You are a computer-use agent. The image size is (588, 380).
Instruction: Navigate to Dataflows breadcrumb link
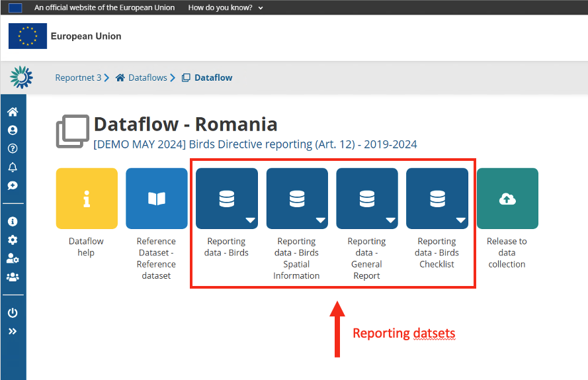147,77
